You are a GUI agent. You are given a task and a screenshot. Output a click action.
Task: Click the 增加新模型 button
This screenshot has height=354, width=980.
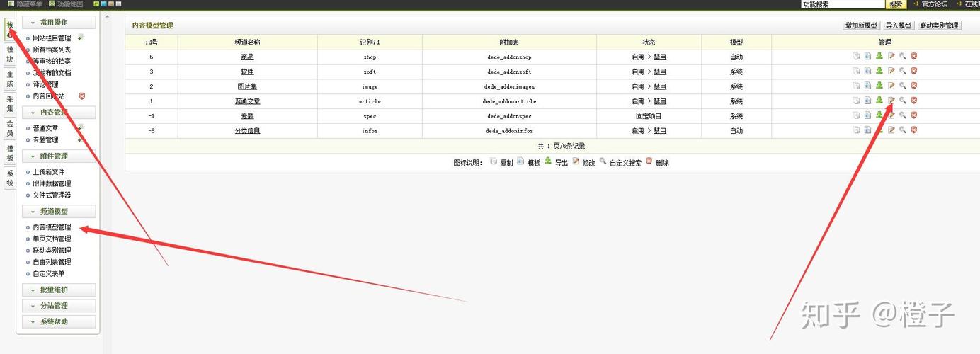[861, 25]
